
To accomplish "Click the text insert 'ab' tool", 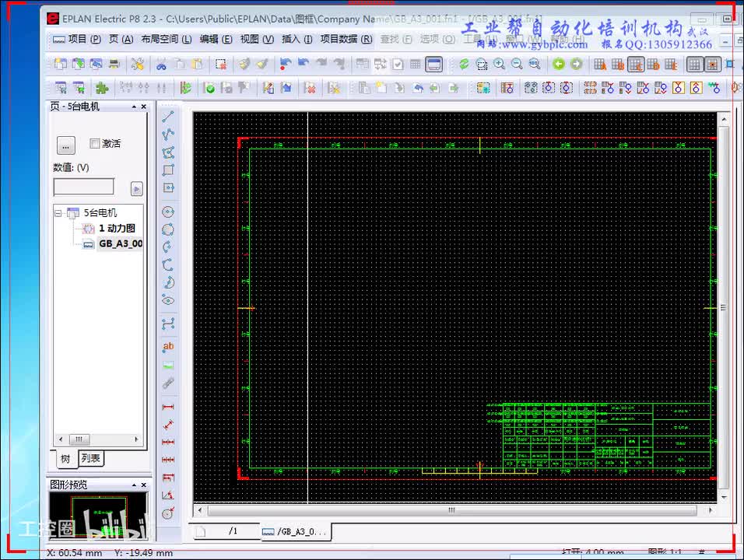I will click(168, 346).
